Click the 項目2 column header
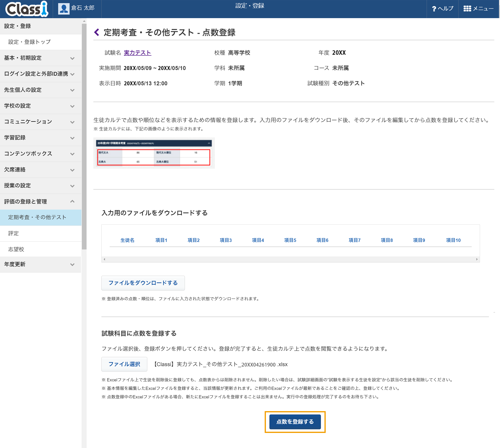500x448 pixels. pos(194,240)
